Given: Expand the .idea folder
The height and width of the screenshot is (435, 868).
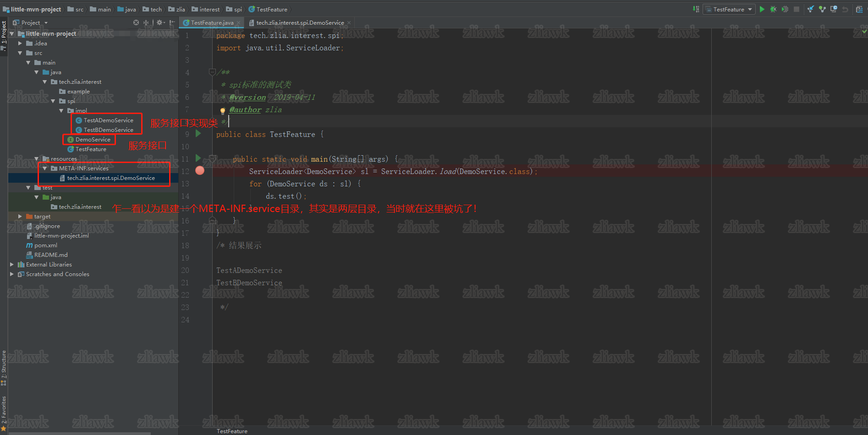Looking at the screenshot, I should click(x=20, y=43).
